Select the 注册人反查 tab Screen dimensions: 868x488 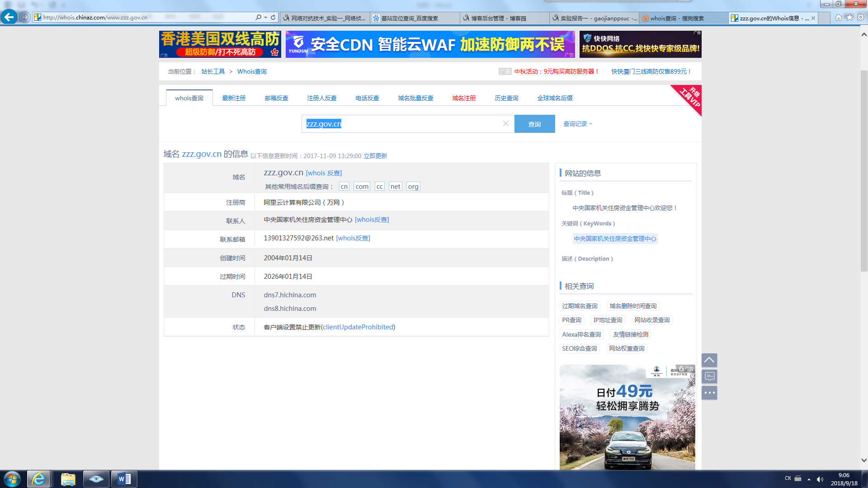pos(321,98)
